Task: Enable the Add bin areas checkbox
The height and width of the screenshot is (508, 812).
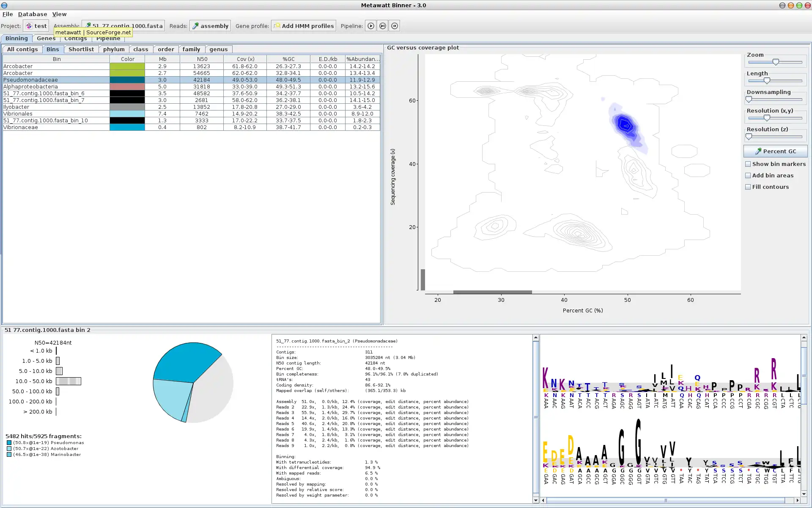Action: [748, 175]
